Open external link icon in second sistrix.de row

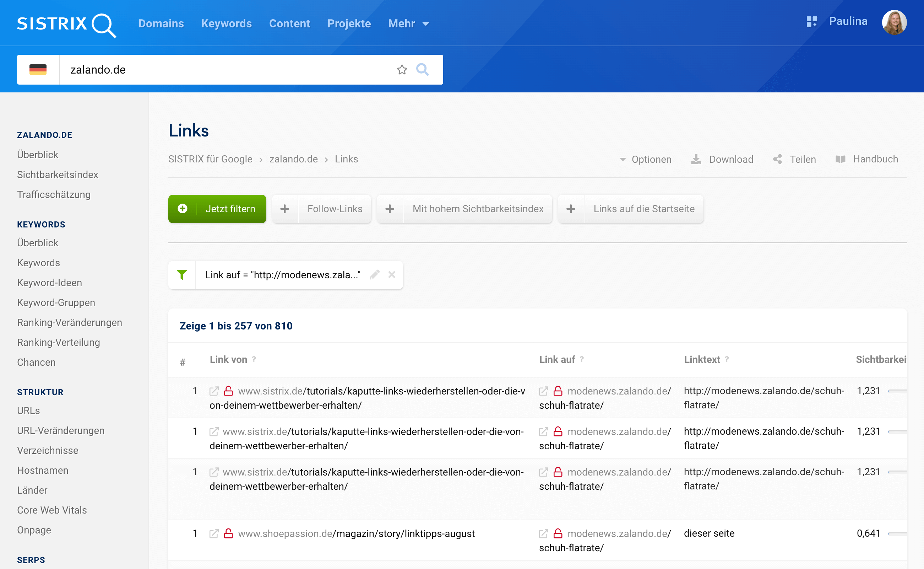214,432
